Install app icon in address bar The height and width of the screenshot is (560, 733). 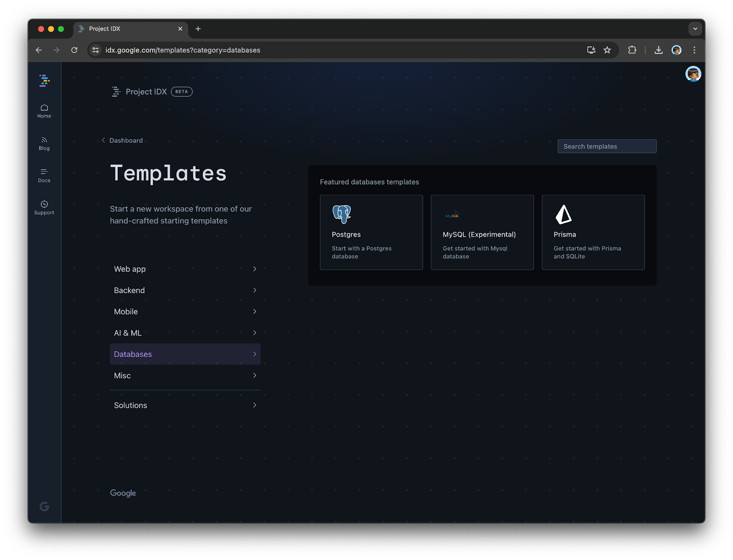[x=591, y=50]
